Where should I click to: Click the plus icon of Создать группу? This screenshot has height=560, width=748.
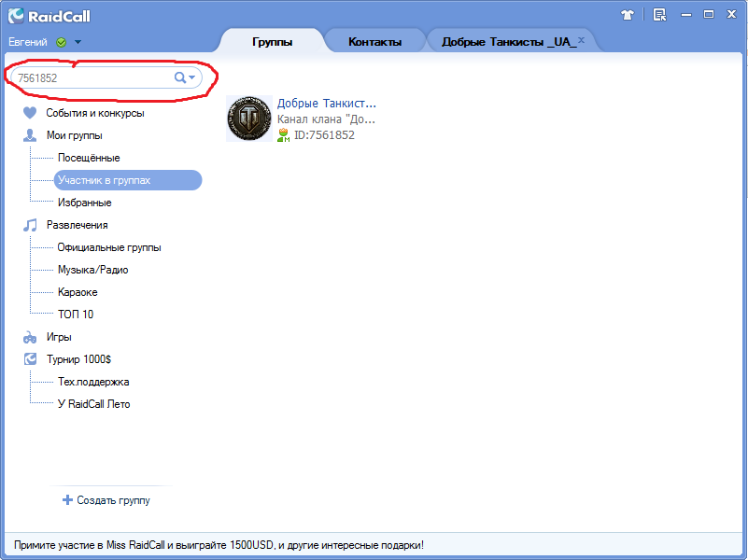(x=68, y=500)
